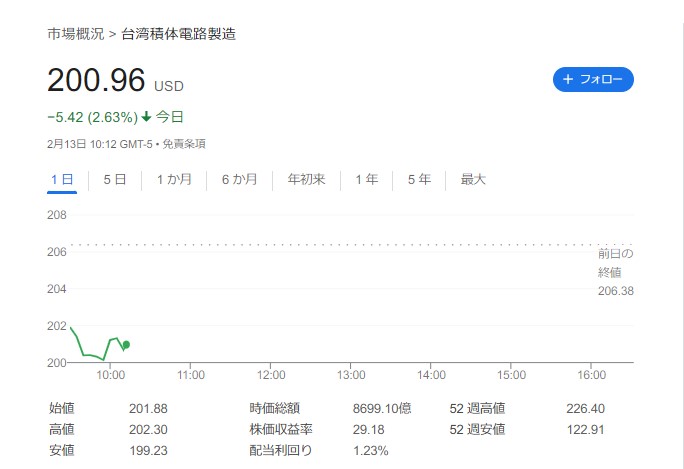The image size is (684, 469).
Task: Click the 高値 value 202.30
Action: 148,430
